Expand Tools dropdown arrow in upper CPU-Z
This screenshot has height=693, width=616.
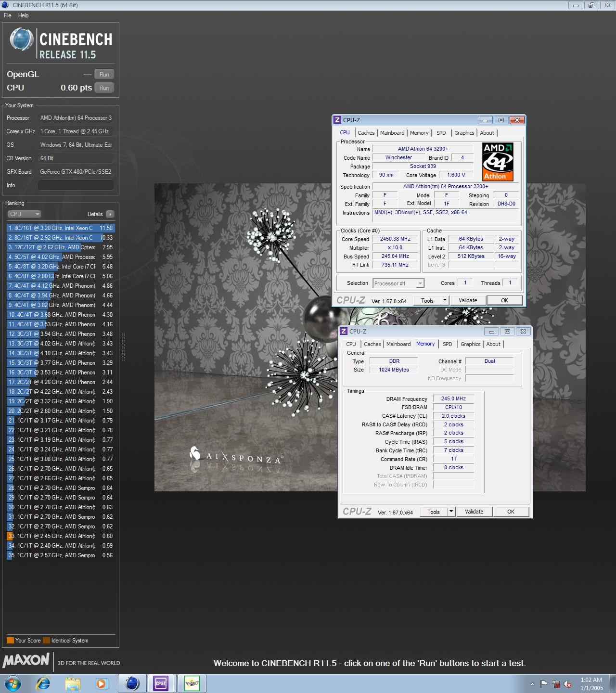445,300
